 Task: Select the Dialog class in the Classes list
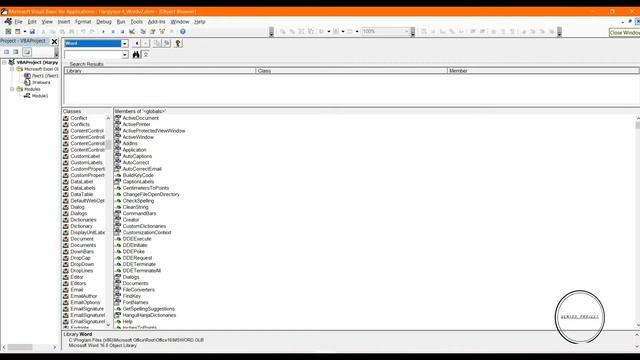77,207
